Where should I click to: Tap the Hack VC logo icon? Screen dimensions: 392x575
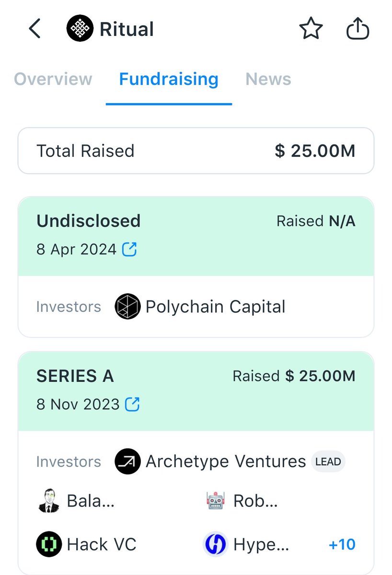click(x=49, y=544)
